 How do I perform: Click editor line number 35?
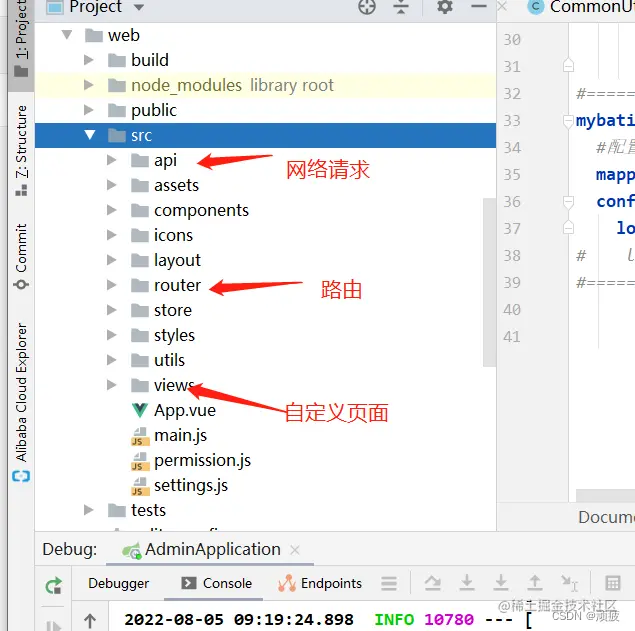click(x=512, y=175)
